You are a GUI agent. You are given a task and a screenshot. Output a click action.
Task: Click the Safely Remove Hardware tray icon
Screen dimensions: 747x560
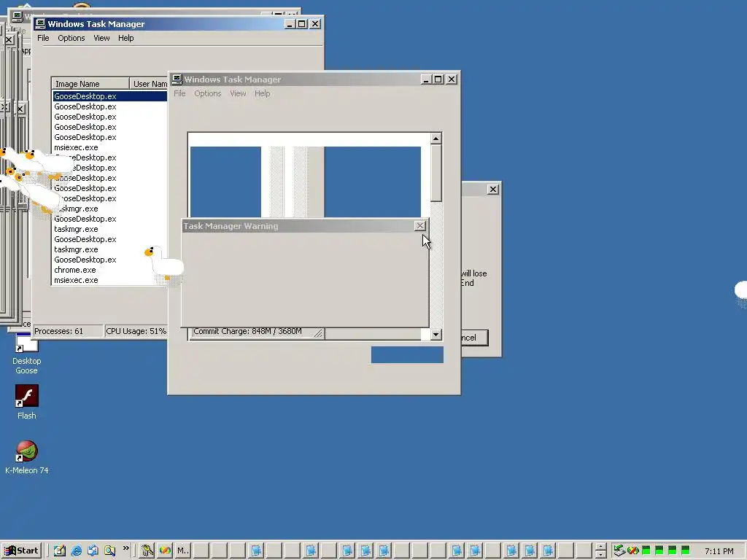(x=619, y=551)
